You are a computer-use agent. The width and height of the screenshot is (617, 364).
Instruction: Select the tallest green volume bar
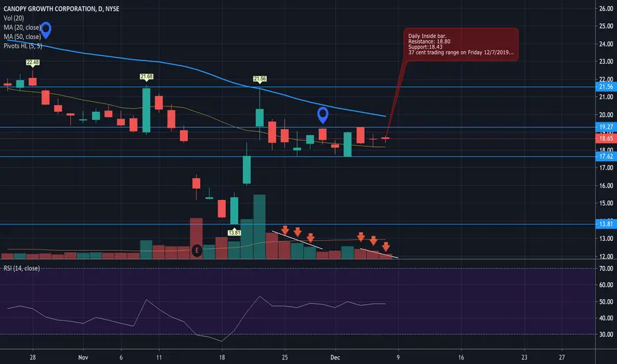click(x=260, y=226)
